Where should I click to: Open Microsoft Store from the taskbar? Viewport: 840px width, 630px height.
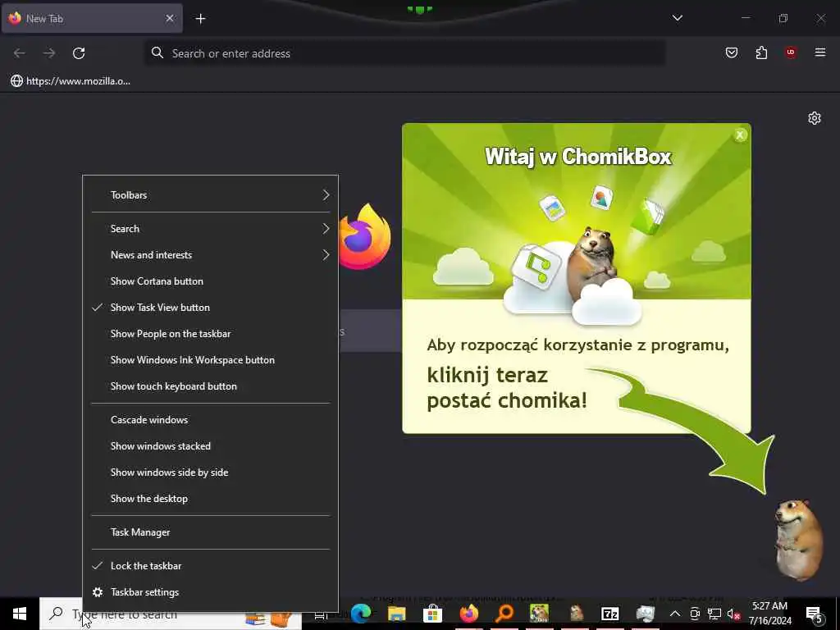tap(432, 614)
